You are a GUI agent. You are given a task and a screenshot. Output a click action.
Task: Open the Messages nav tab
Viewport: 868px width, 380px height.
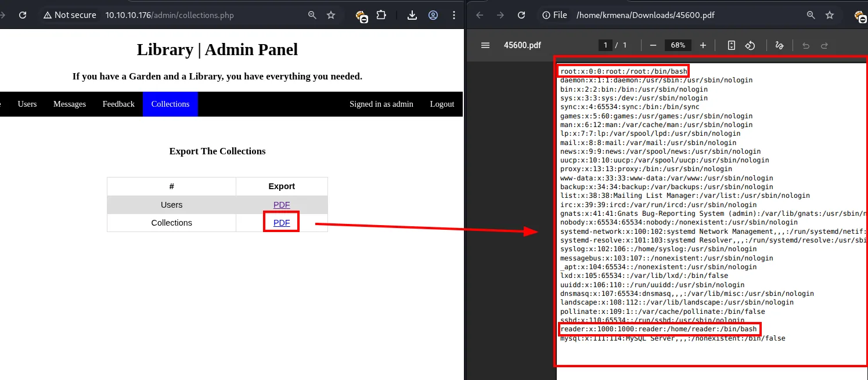tap(70, 104)
